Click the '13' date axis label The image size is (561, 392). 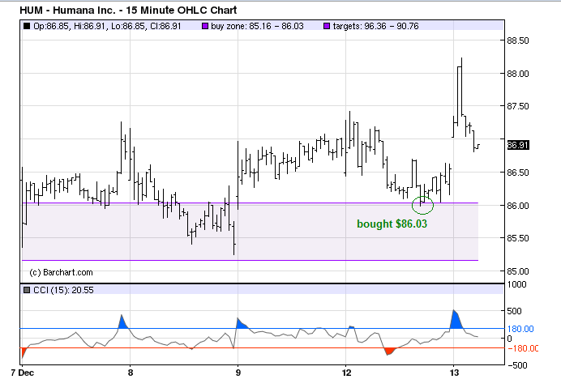coord(454,373)
